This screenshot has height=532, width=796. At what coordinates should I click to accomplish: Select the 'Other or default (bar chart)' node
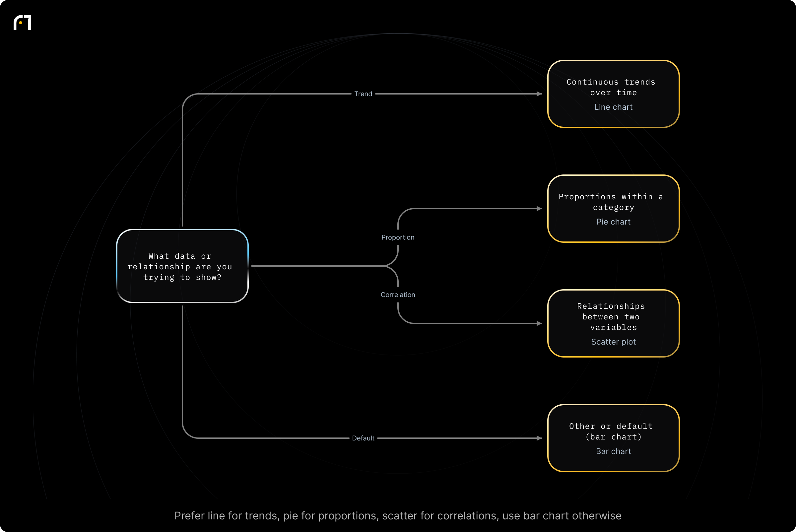(x=613, y=438)
